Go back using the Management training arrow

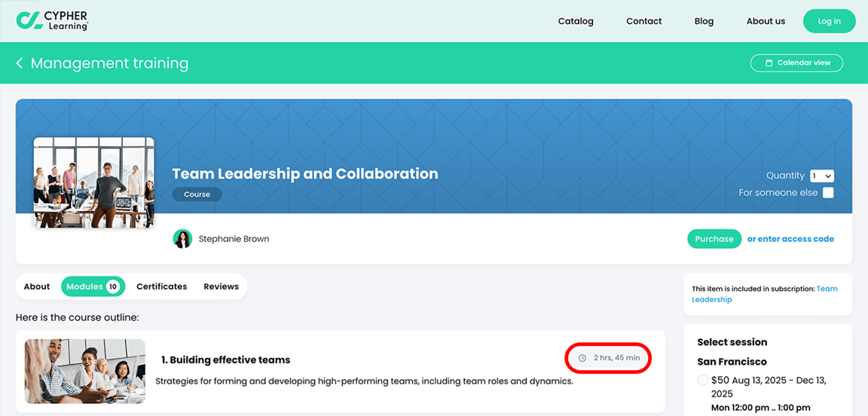20,63
